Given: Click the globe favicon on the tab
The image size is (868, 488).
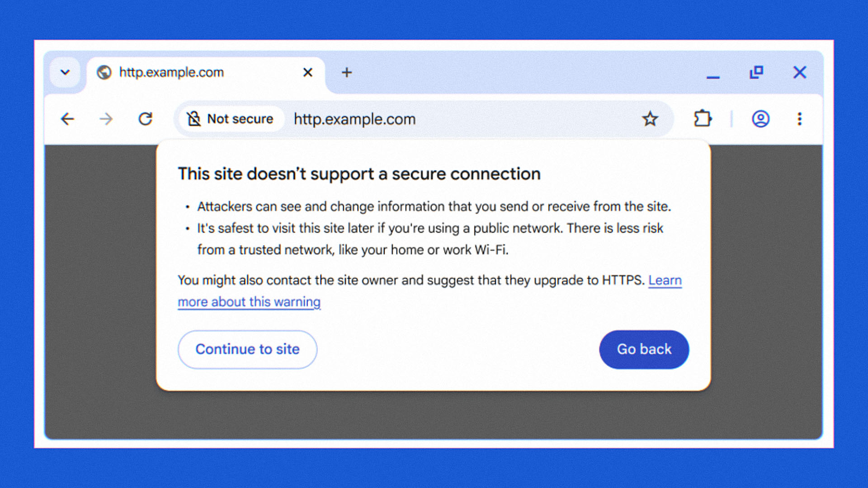Looking at the screenshot, I should click(x=104, y=72).
